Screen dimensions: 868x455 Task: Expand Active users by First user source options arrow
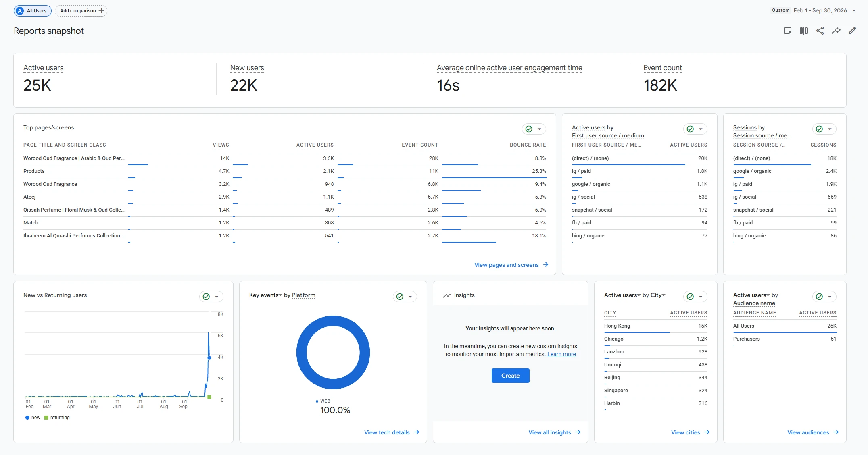point(701,129)
